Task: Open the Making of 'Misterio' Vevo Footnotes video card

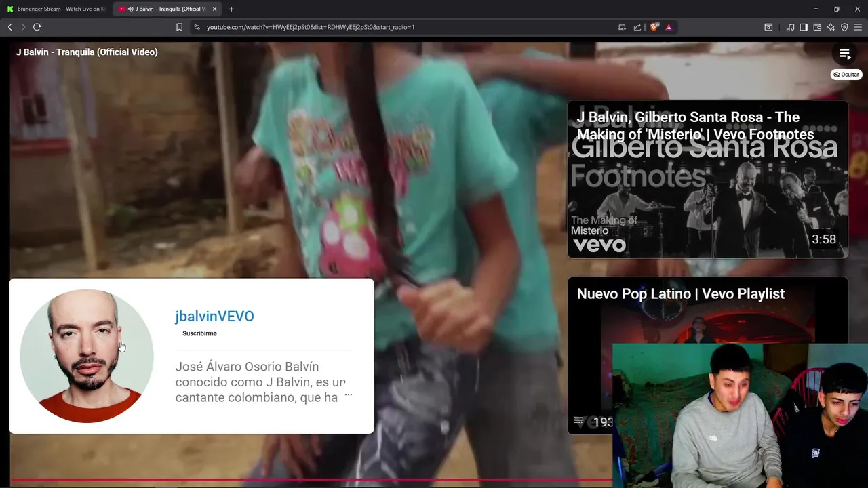Action: (x=708, y=179)
